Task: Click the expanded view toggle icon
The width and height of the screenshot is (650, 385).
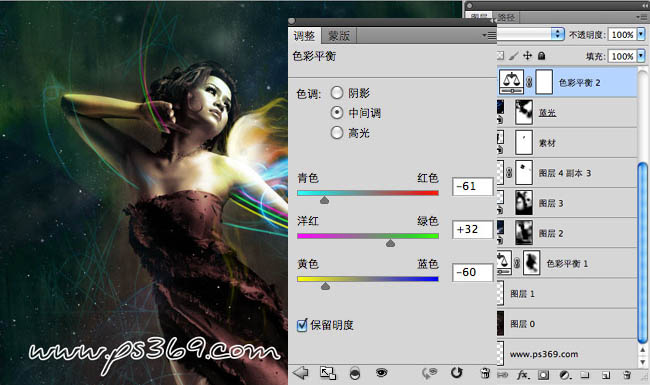Action: (x=328, y=373)
